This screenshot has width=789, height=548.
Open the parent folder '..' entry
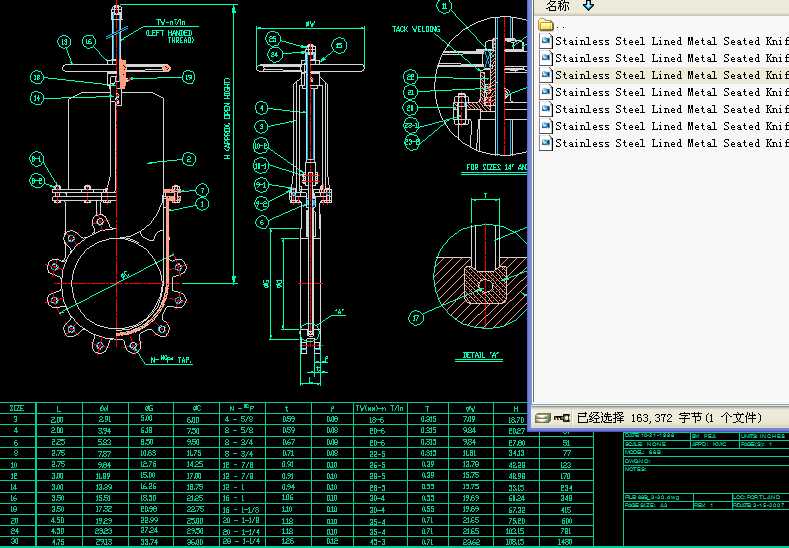545,25
